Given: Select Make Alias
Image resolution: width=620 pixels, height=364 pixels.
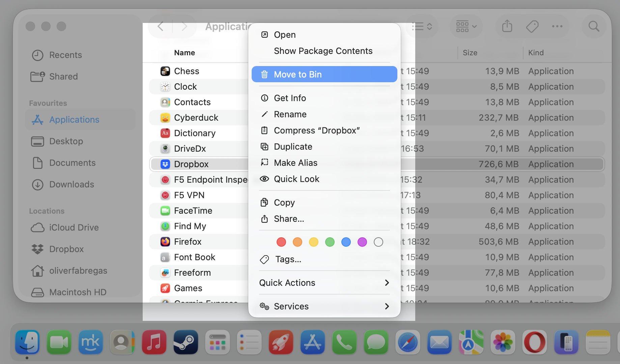Looking at the screenshot, I should pos(325,163).
